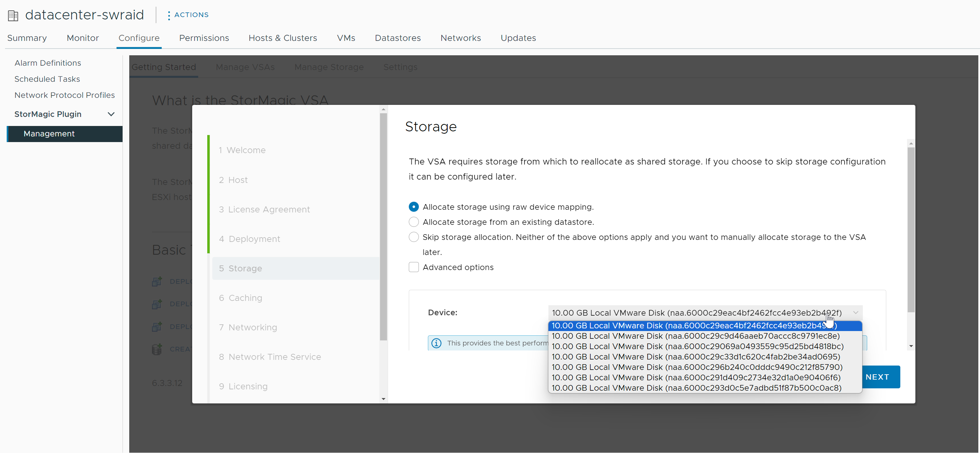Select Management under StorMagic Plugin
The height and width of the screenshot is (453, 980).
click(65, 134)
